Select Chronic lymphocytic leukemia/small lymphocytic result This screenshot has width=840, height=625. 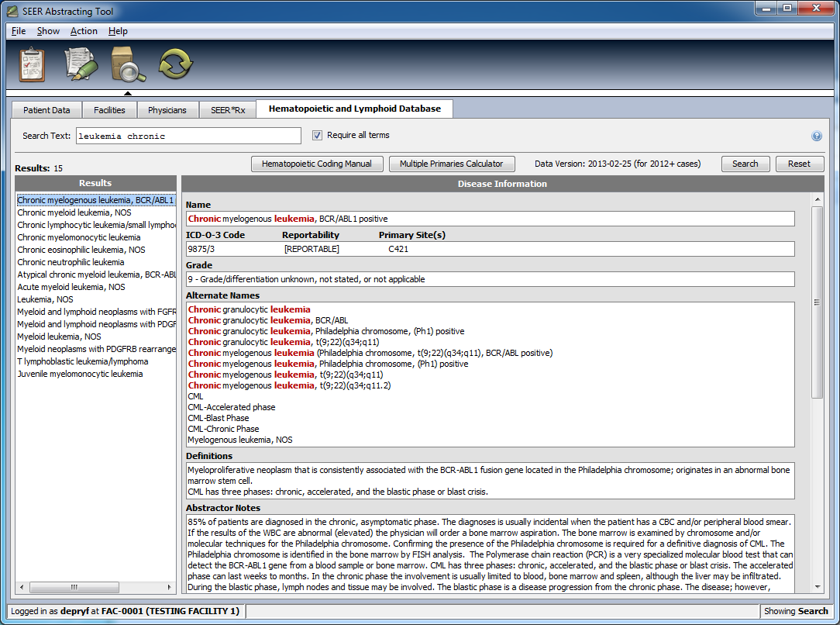(x=96, y=225)
